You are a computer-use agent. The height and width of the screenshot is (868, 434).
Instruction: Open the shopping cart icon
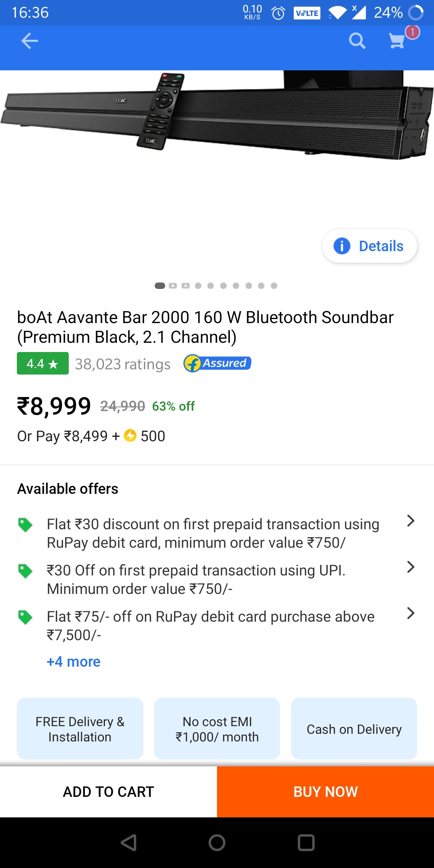point(397,41)
